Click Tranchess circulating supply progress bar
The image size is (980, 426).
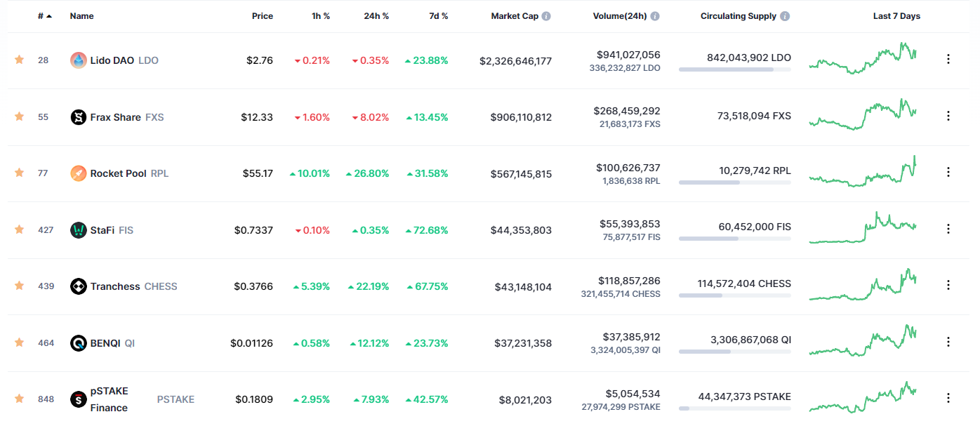tap(735, 295)
